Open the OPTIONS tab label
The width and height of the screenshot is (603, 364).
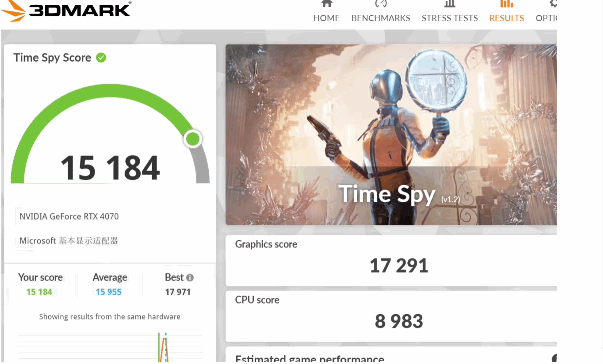546,18
